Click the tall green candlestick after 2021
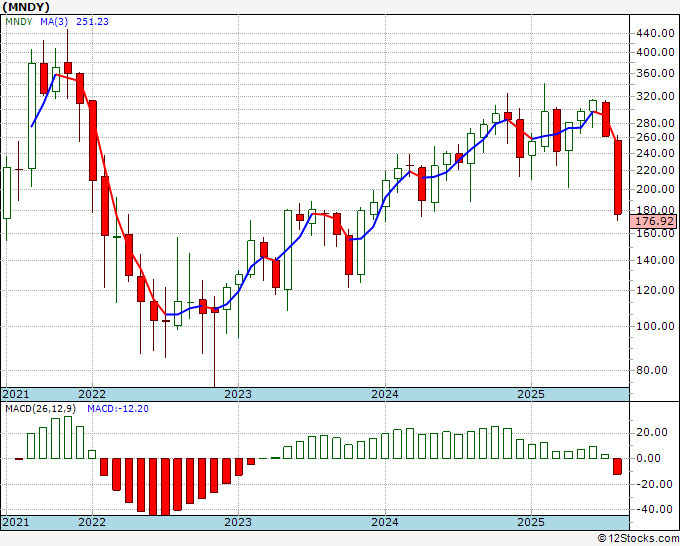This screenshot has height=546, width=680. tap(32, 116)
